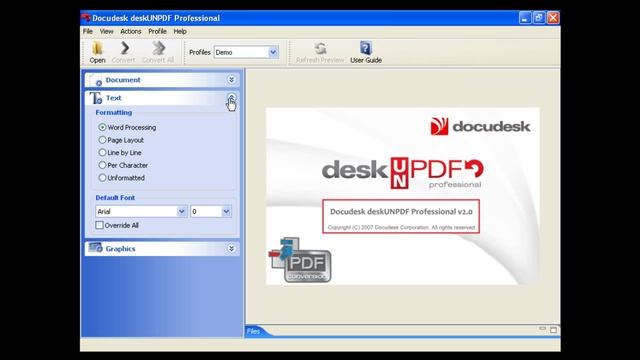This screenshot has width=640, height=360.
Task: Click the Text panel icon
Action: point(96,98)
